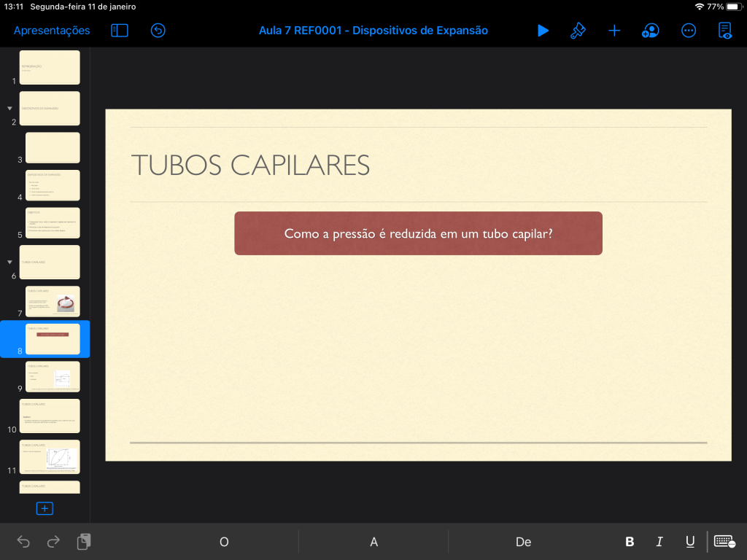Open the Format paintbrush panel
This screenshot has width=747, height=560.
[578, 31]
